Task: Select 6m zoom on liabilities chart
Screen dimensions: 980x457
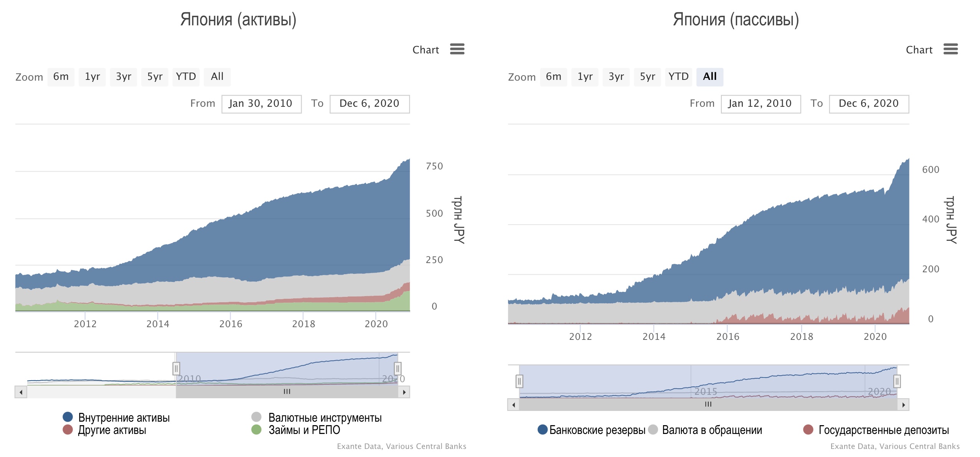Action: [x=553, y=77]
